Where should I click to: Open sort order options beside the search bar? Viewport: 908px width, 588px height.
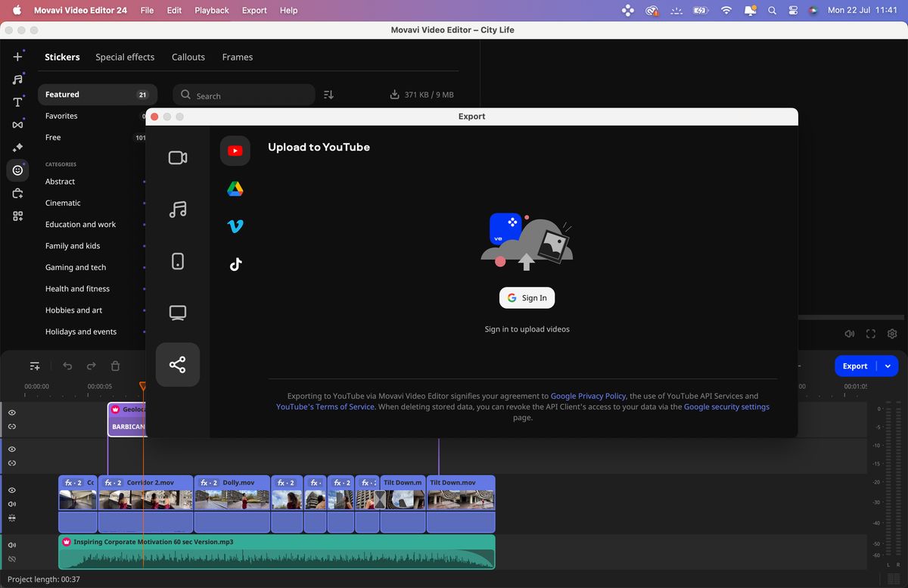point(328,94)
